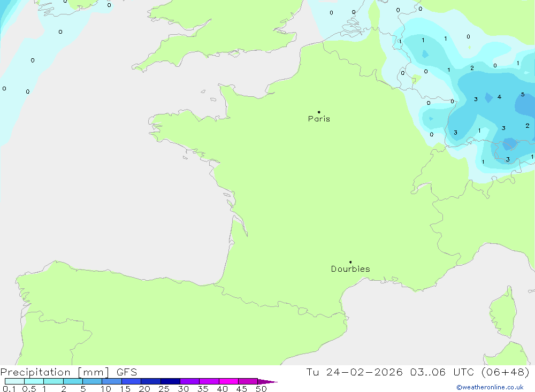The height and width of the screenshot is (392, 535).
Task: Select the '(06+48)' forecast offset text
Action: 506,372
